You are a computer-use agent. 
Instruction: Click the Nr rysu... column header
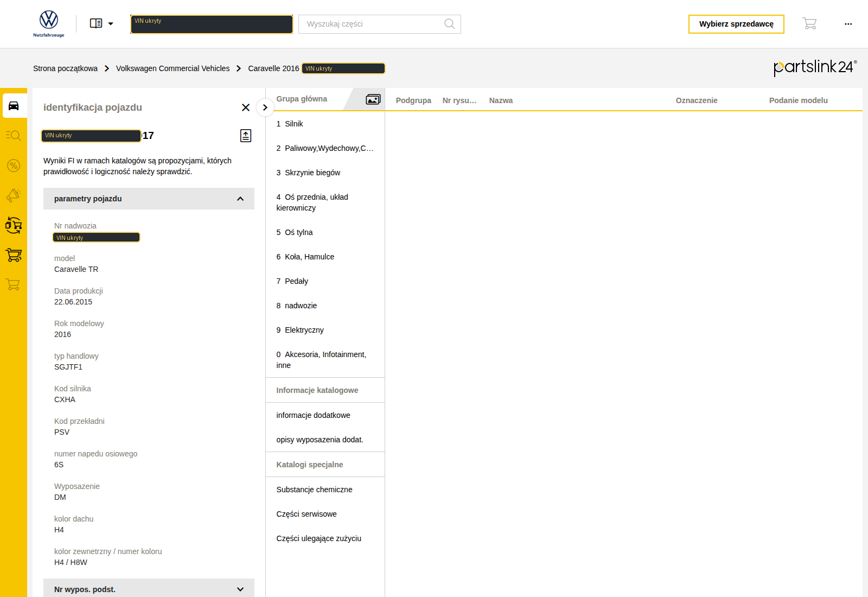click(459, 100)
